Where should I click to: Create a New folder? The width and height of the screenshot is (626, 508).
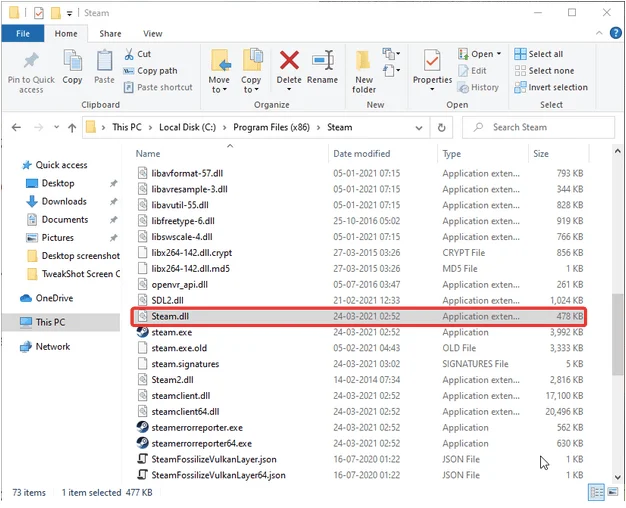pos(364,72)
